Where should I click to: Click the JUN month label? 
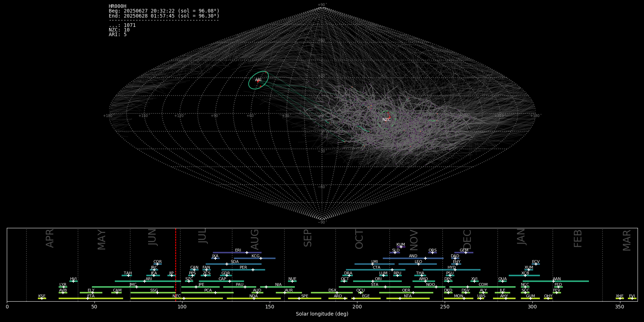click(152, 237)
